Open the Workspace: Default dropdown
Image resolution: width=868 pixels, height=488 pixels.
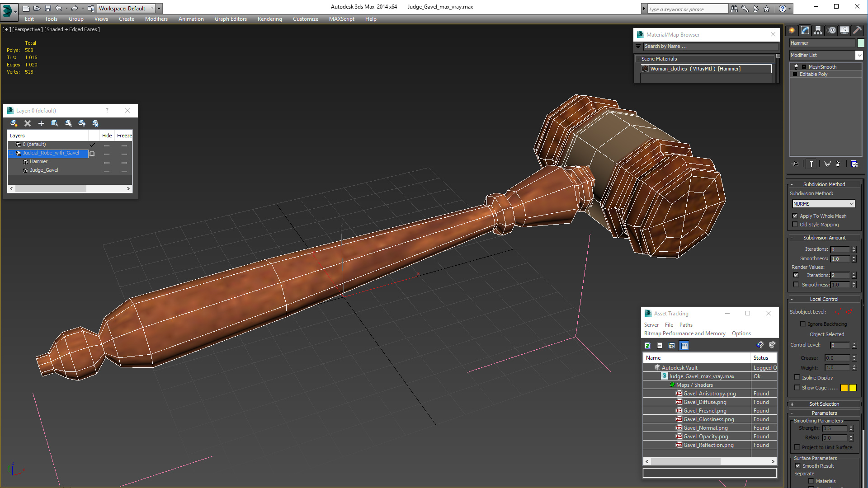[126, 8]
